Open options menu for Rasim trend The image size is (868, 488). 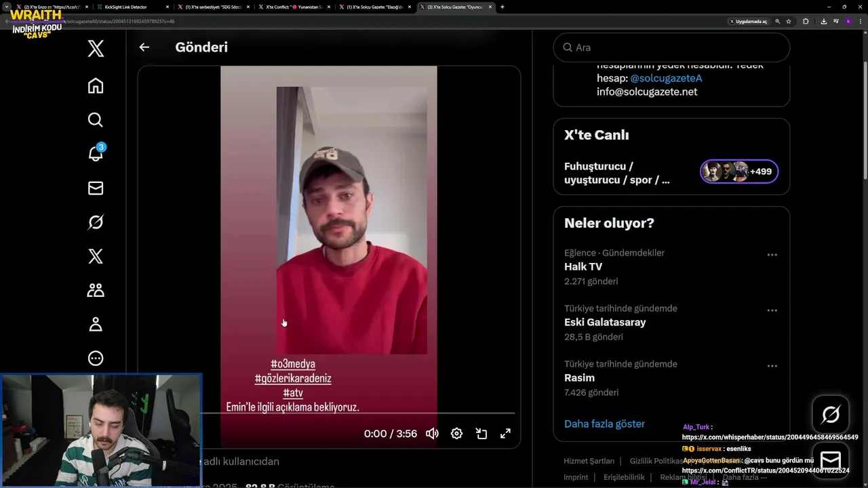772,366
